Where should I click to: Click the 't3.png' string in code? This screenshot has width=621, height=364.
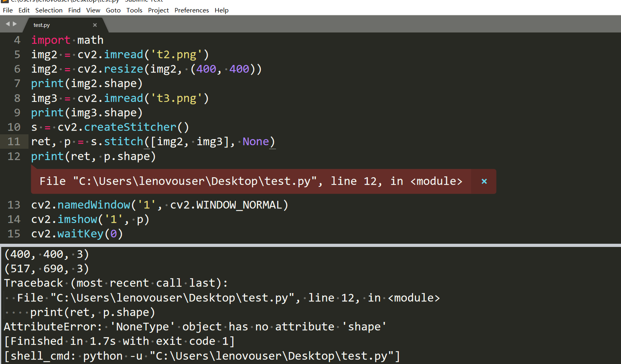click(x=177, y=98)
